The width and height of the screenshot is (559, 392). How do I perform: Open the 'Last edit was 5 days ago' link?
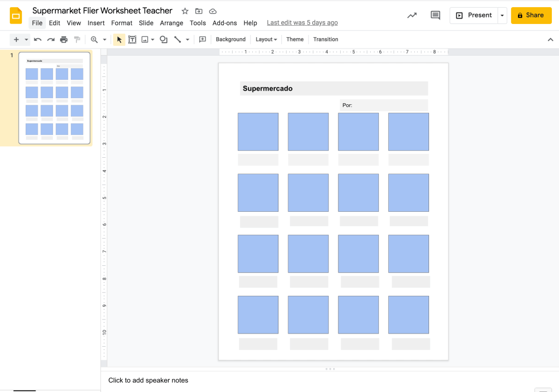(302, 23)
